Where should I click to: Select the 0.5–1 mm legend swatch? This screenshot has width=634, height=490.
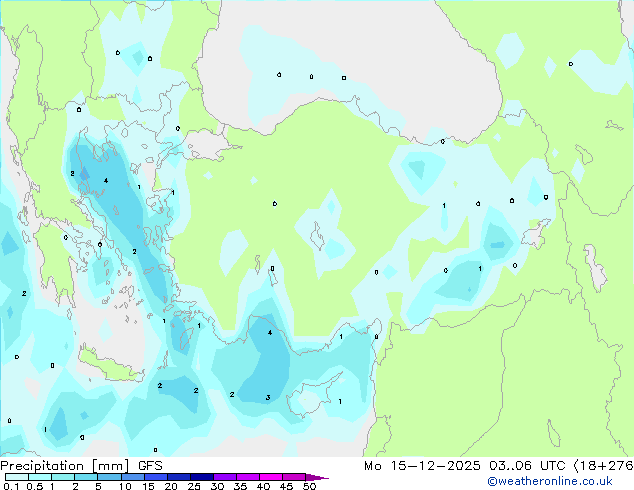[x=40, y=477]
